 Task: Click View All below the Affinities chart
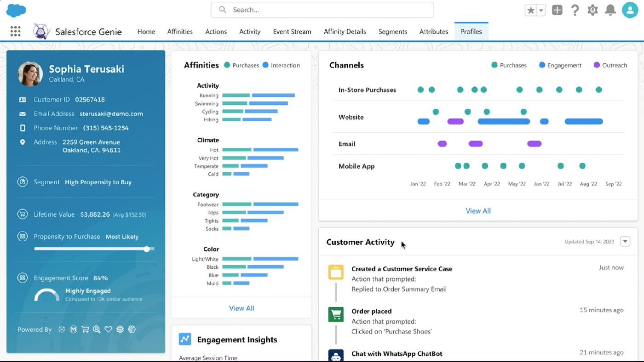tap(241, 308)
